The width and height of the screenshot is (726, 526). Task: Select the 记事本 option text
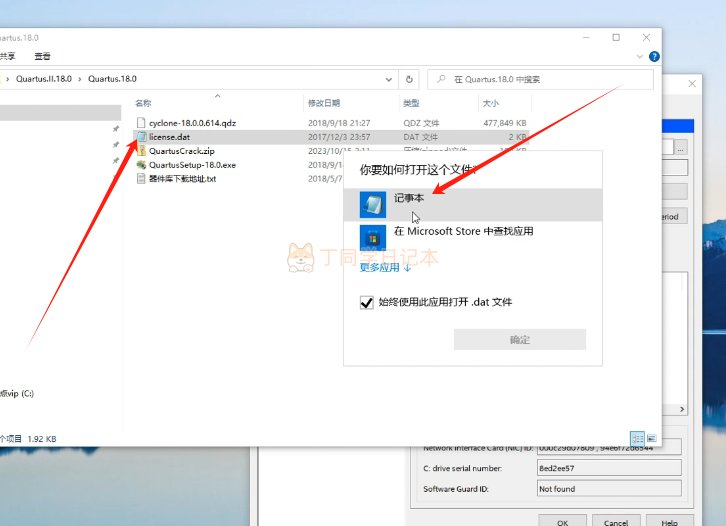point(409,198)
